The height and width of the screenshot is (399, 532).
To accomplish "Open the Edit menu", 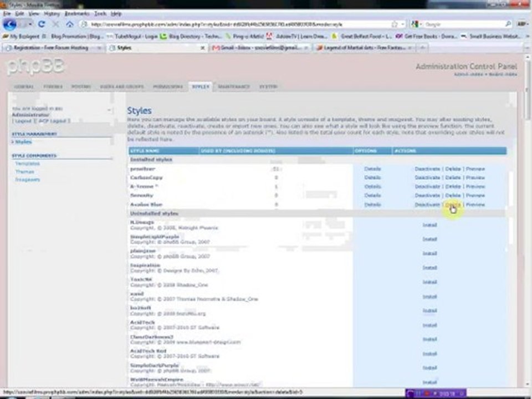I will tap(19, 13).
